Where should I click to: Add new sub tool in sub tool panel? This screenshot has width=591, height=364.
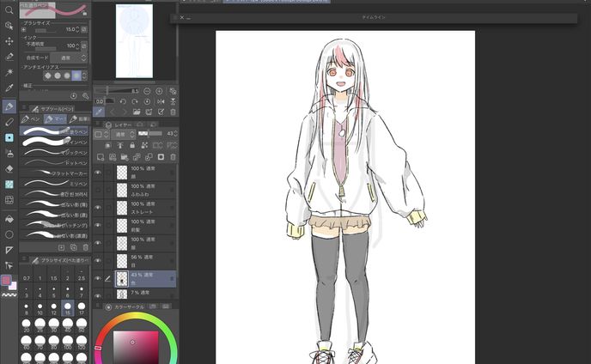[61, 247]
